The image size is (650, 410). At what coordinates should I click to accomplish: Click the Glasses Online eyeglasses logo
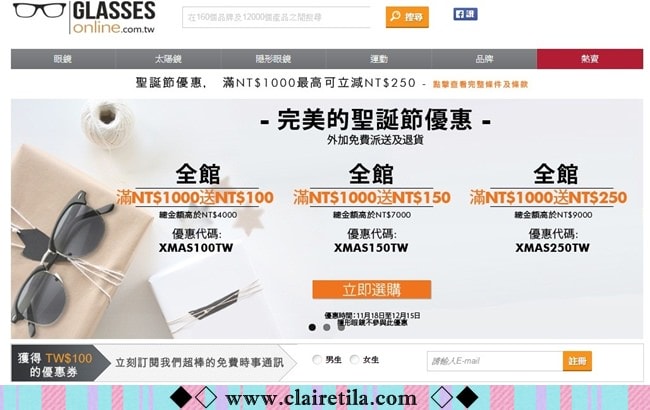tap(84, 17)
